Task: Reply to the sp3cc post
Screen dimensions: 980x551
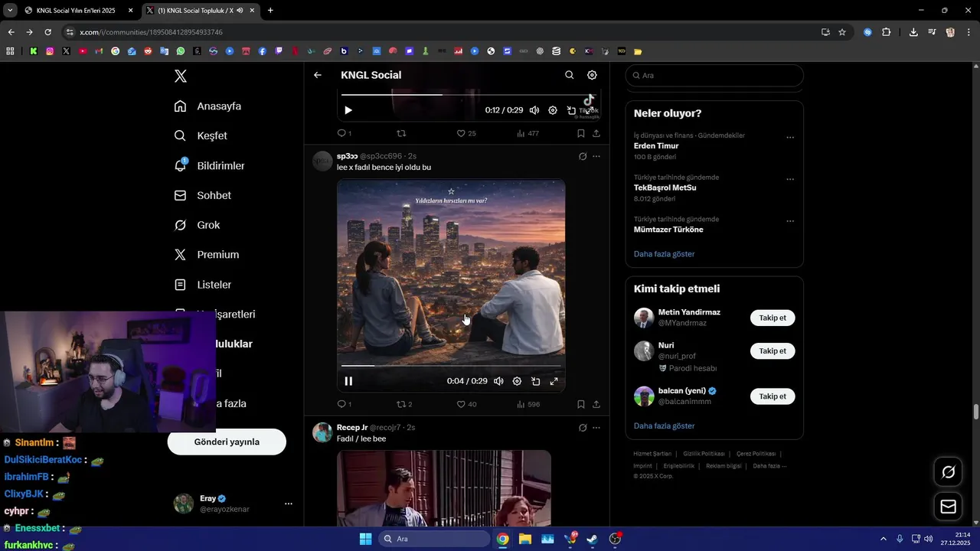Action: pyautogui.click(x=345, y=404)
